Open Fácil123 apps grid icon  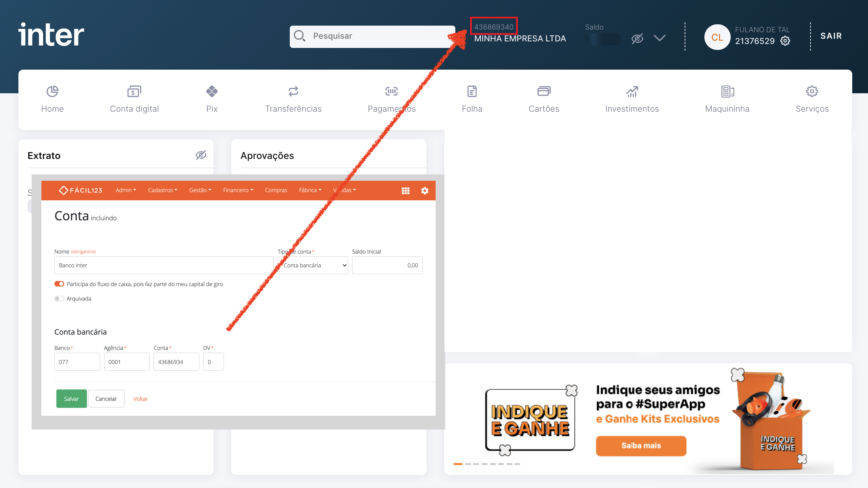pyautogui.click(x=405, y=190)
